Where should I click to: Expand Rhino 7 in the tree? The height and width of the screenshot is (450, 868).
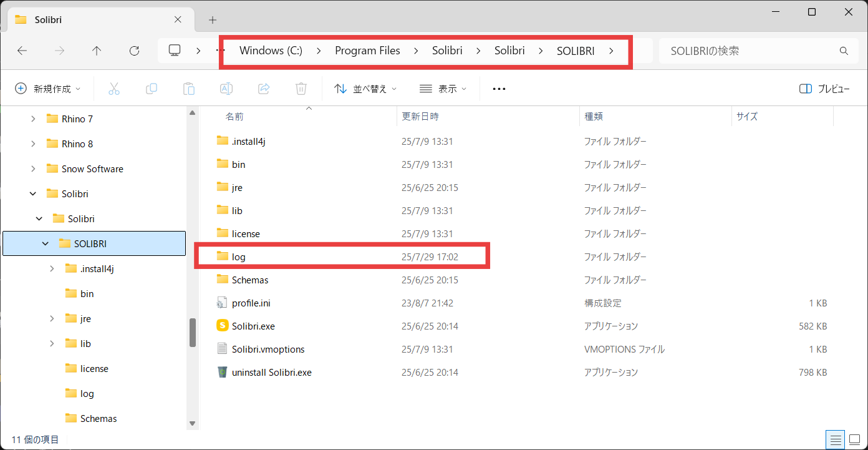tap(33, 119)
